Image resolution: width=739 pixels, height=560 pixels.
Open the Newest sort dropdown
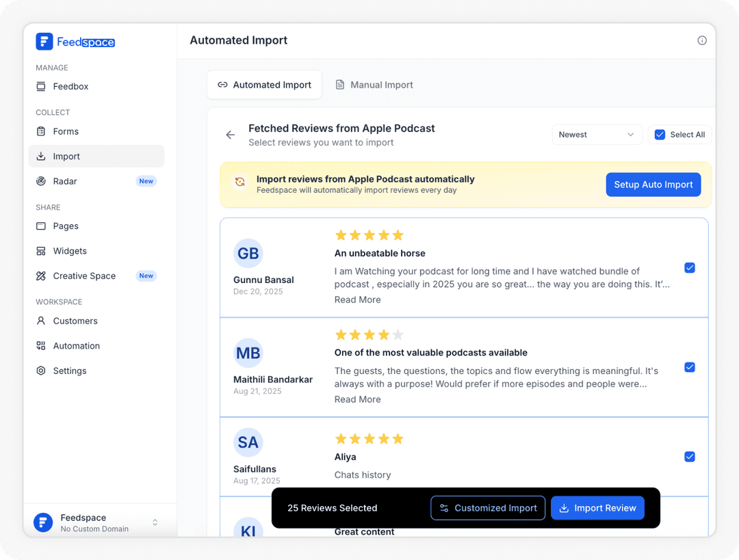tap(597, 135)
